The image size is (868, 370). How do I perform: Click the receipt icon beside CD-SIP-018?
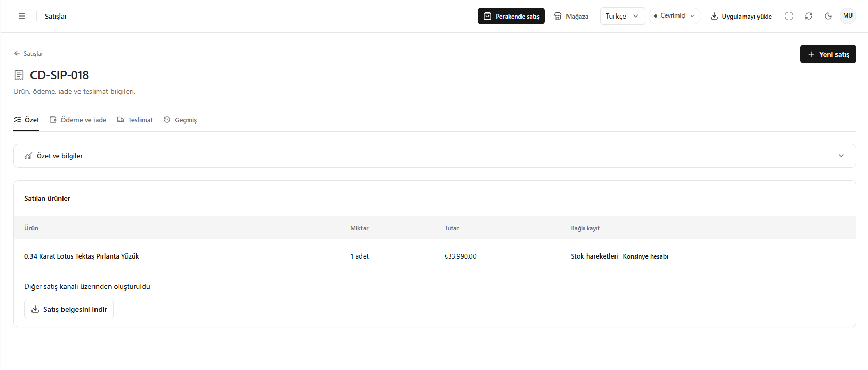coord(19,75)
